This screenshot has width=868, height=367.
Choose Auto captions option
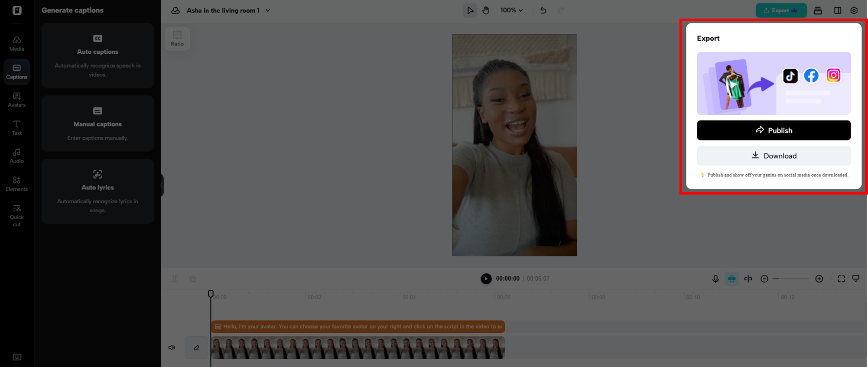click(x=98, y=55)
